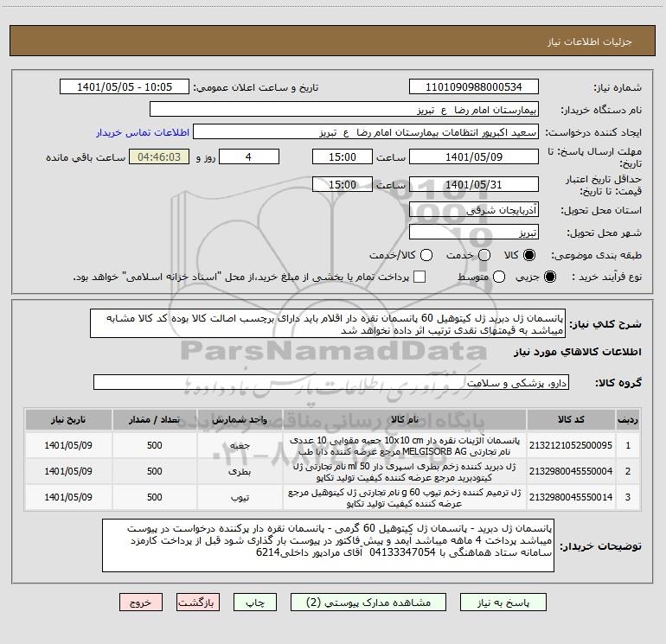Click the کد کالا column header
Screen dimensions: 666x644
pyautogui.click(x=571, y=419)
